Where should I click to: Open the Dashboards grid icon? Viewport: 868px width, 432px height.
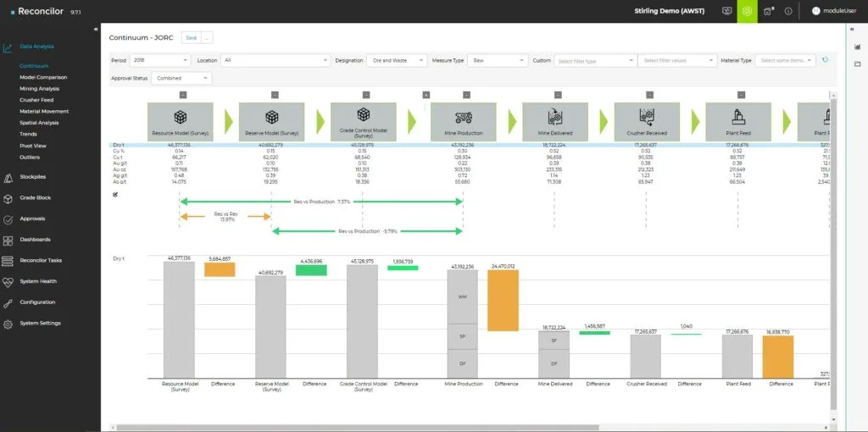coord(8,241)
